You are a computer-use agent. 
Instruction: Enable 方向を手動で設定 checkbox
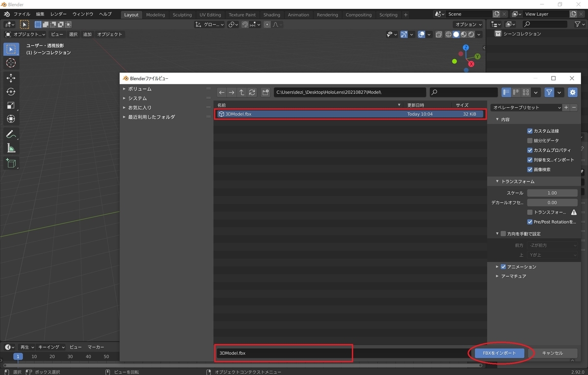pyautogui.click(x=503, y=234)
